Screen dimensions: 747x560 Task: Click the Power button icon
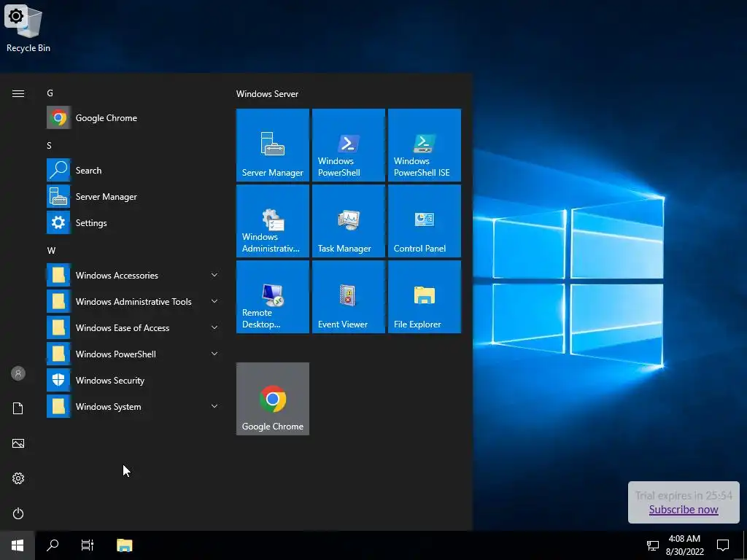point(18,513)
